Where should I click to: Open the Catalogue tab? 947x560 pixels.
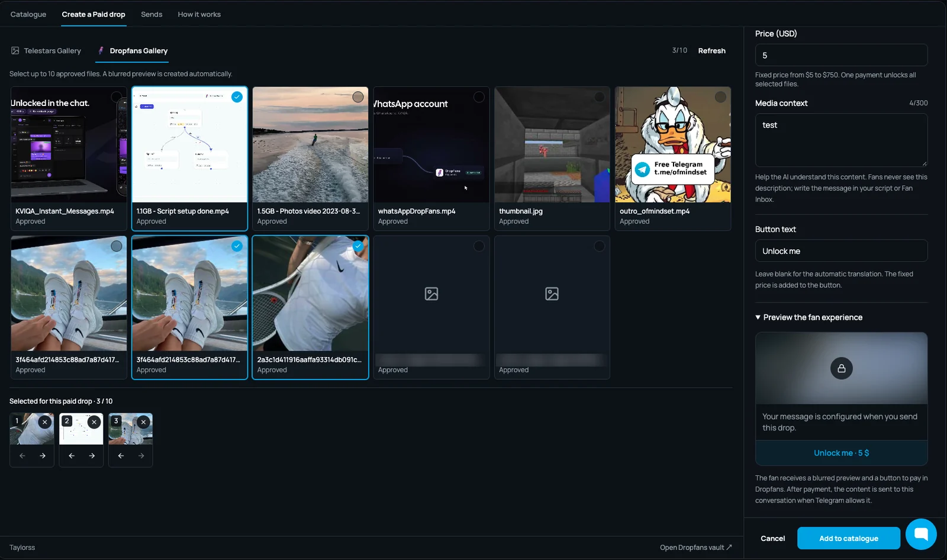[x=28, y=14]
